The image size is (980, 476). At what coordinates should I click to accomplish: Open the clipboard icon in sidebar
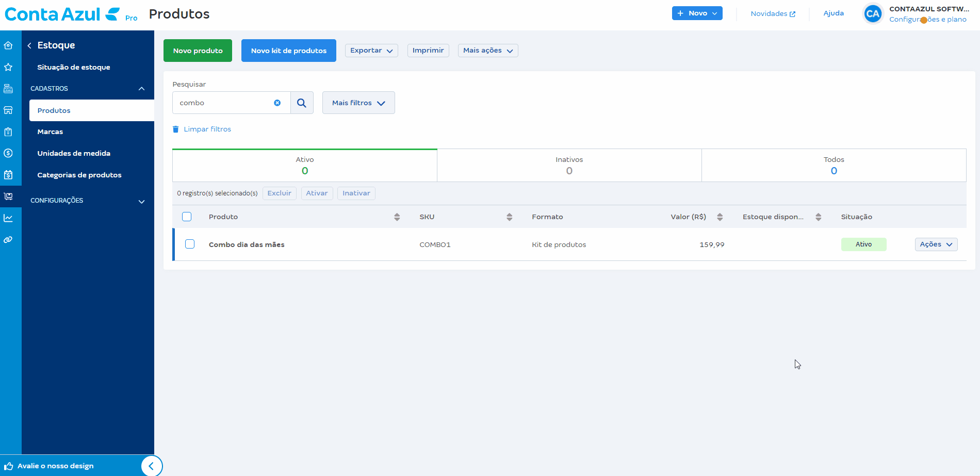click(8, 132)
